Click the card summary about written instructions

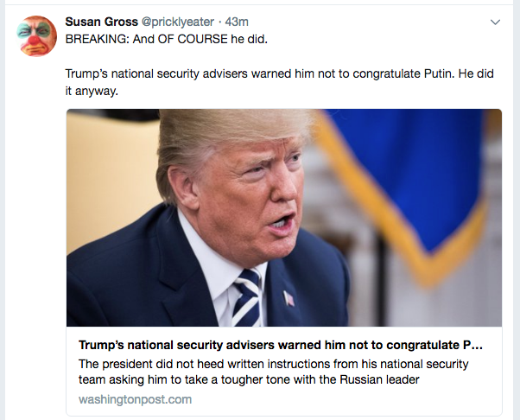pyautogui.click(x=273, y=372)
